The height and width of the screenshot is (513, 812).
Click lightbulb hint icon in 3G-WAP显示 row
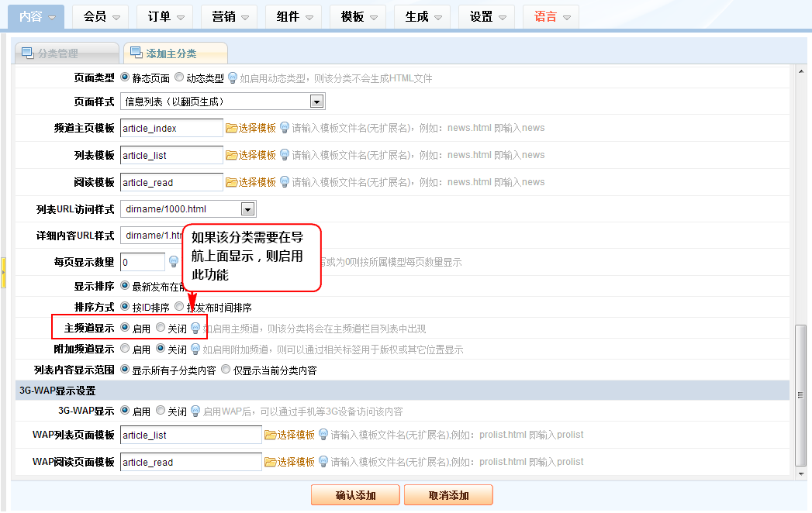[195, 411]
